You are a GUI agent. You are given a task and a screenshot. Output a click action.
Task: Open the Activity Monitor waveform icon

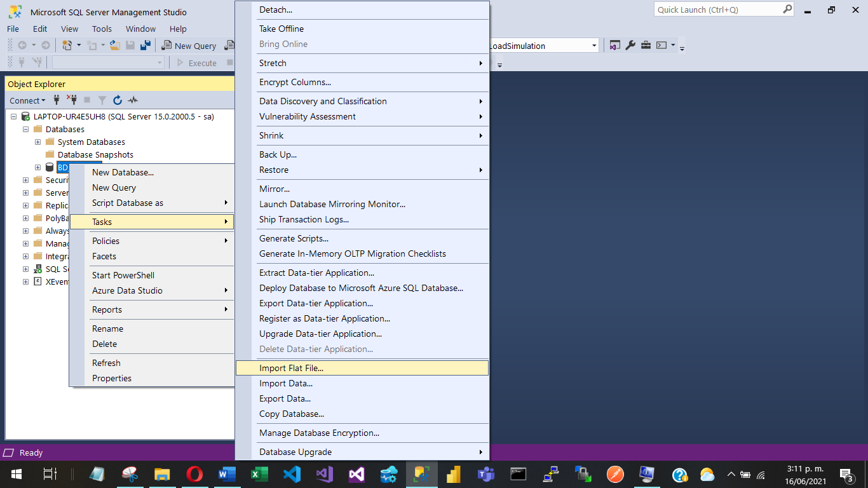(x=133, y=100)
